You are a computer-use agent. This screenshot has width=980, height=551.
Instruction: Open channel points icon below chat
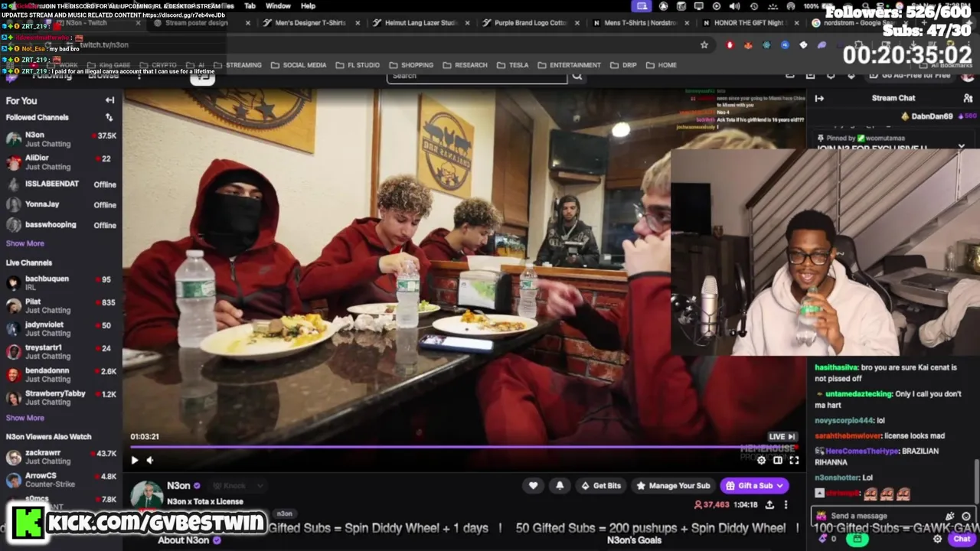[824, 539]
